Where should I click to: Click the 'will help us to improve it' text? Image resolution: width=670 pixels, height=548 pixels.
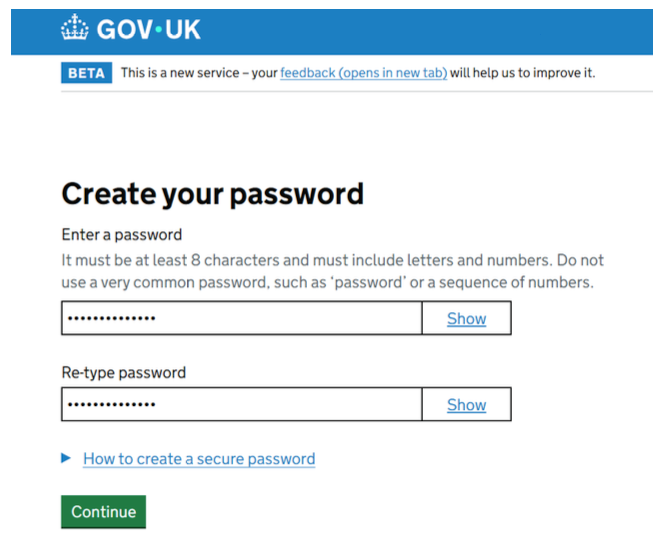pos(522,73)
